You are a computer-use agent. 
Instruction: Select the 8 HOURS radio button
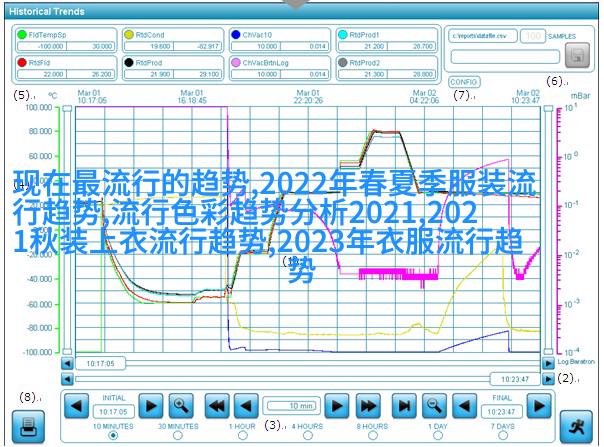[372, 435]
